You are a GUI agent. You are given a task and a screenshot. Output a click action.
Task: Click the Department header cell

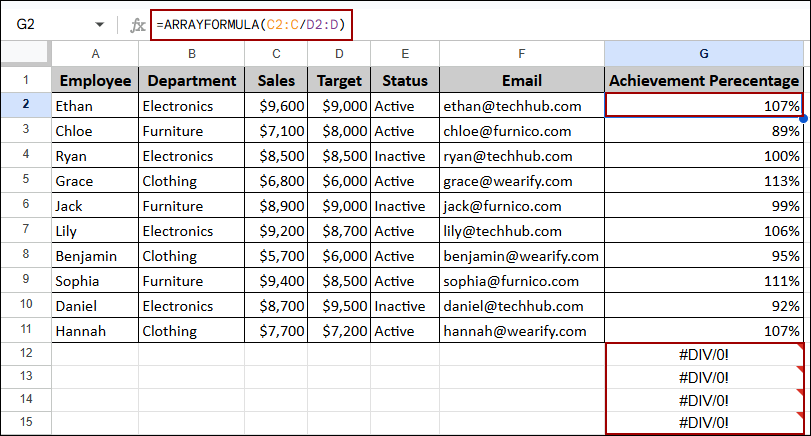(191, 80)
